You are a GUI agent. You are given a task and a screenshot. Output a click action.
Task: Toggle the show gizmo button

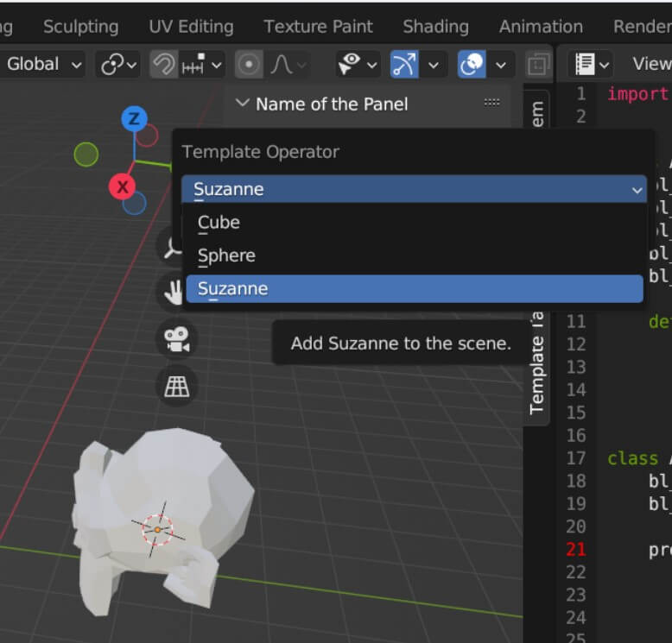404,65
